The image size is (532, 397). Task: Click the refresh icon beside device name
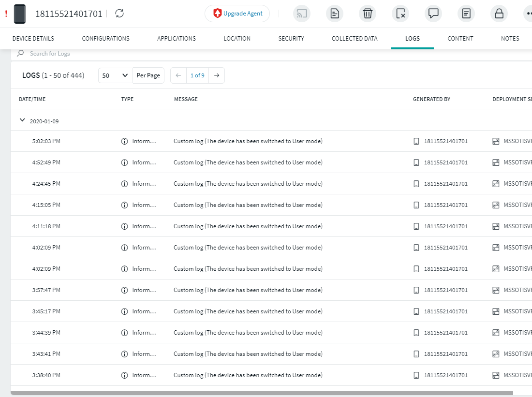coord(119,14)
